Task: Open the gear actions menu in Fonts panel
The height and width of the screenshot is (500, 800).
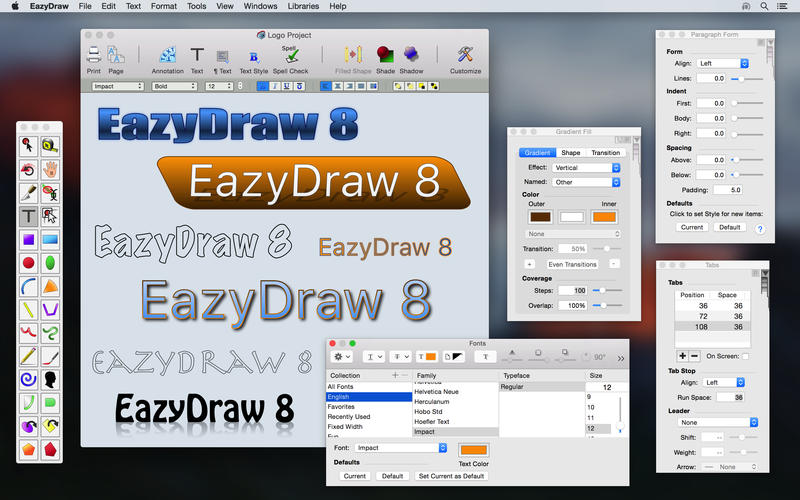Action: coord(341,357)
